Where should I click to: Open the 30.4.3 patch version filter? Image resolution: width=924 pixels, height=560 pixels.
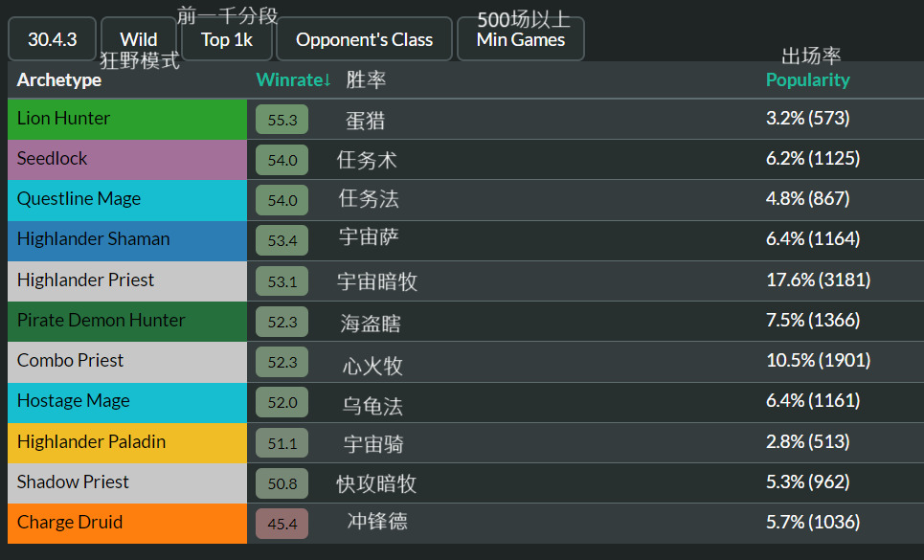tap(52, 39)
